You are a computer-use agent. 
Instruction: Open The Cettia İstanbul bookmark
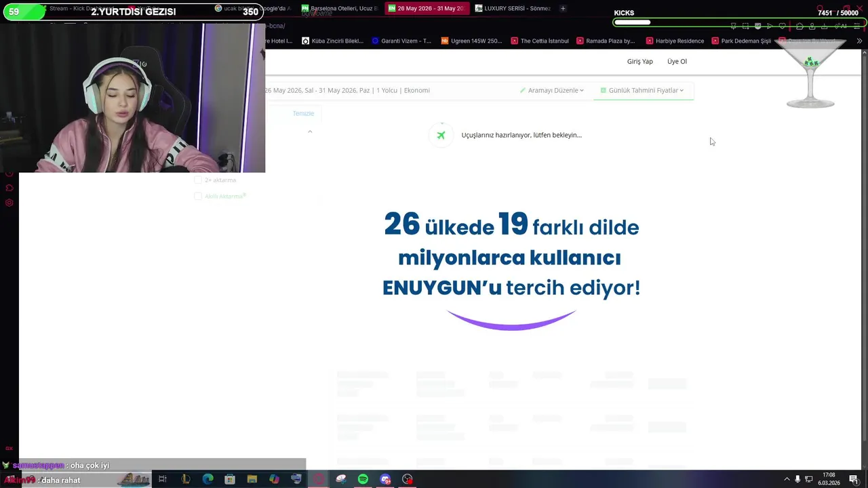pos(540,41)
